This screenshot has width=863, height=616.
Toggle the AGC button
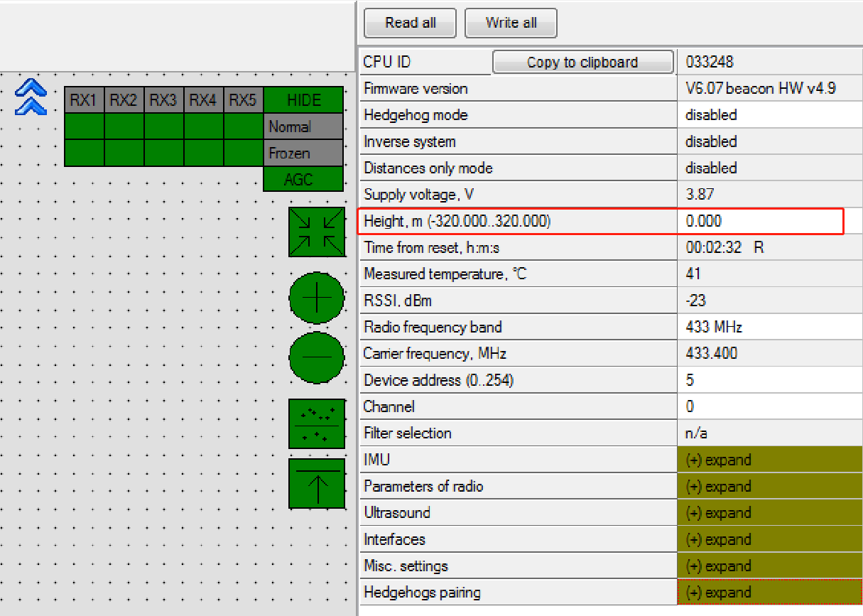(303, 180)
